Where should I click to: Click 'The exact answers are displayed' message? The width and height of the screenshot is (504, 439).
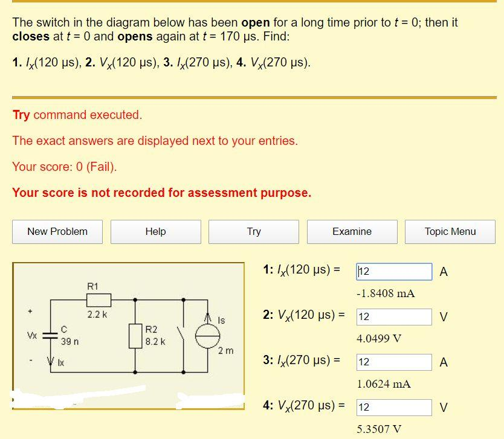click(155, 141)
